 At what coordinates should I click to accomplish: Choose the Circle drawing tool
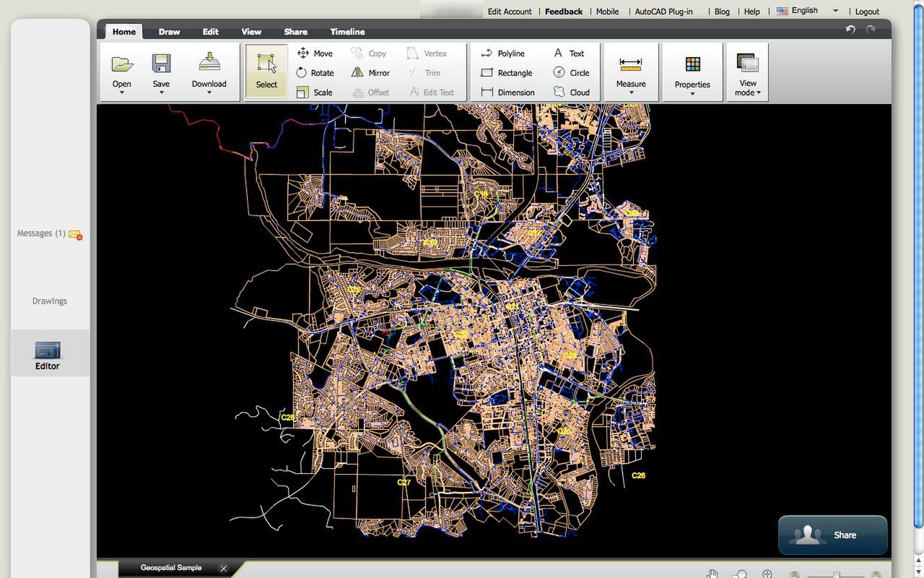pyautogui.click(x=572, y=72)
